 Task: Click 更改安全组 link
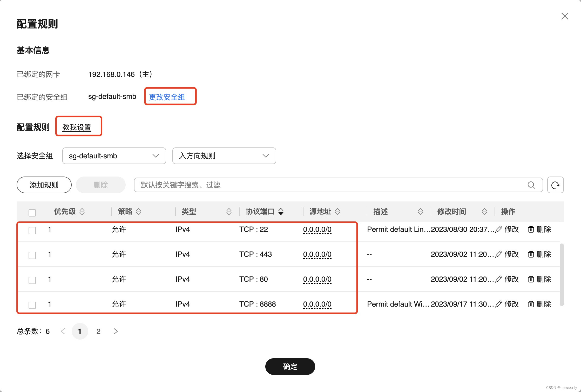coord(167,97)
